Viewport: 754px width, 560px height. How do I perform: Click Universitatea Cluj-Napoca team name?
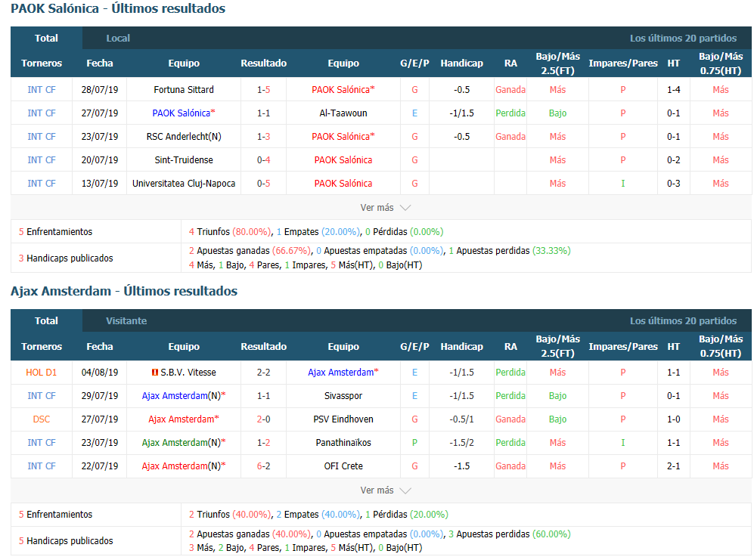coord(184,184)
